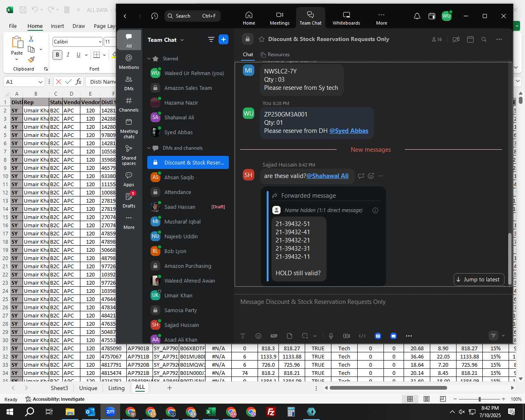Image resolution: width=525 pixels, height=420 pixels.
Task: Toggle Bold in Excel font group
Action: coord(57,55)
